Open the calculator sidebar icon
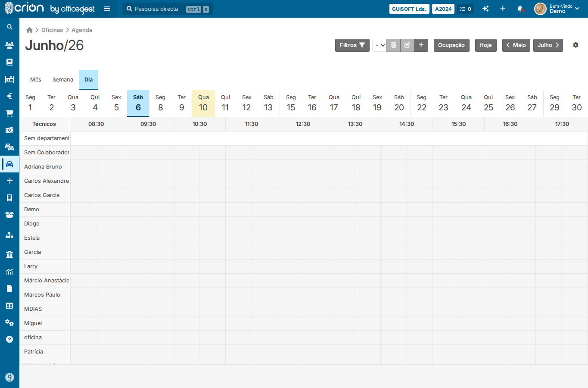Screen dimensions: 588x388 tap(9, 198)
